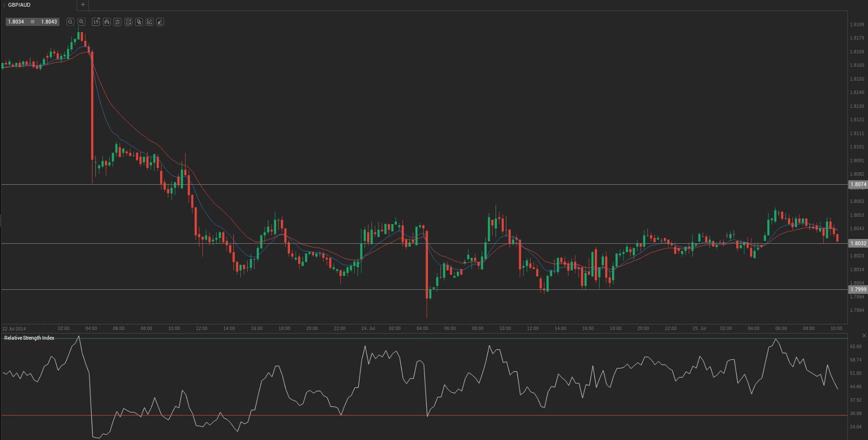Open the 15-minute timeframe selector

[96, 22]
